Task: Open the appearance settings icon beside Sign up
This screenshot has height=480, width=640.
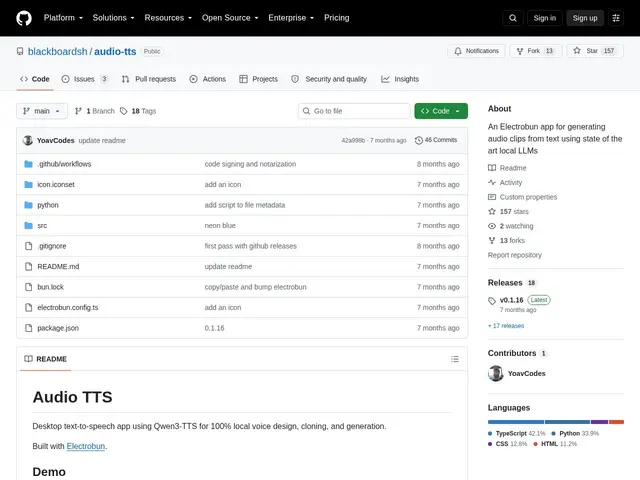Action: tap(616, 18)
